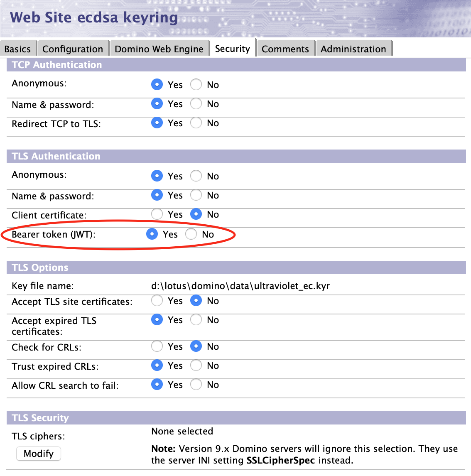Select No for Accept TLS site certificates
Screen dimensions: 471x476
click(196, 301)
